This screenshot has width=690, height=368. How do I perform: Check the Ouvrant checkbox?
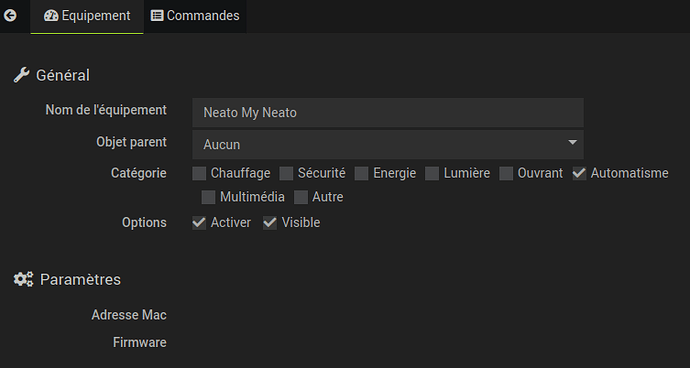pyautogui.click(x=506, y=173)
